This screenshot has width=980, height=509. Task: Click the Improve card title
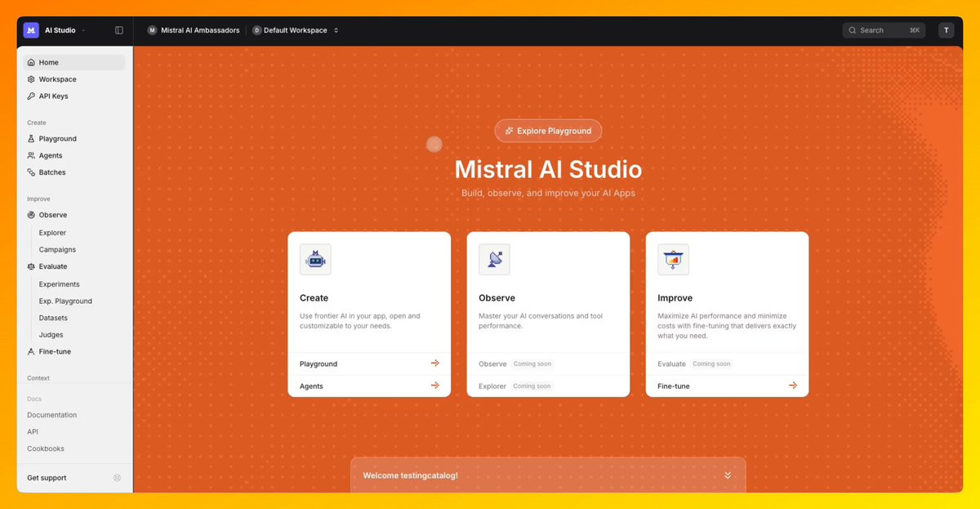click(675, 298)
